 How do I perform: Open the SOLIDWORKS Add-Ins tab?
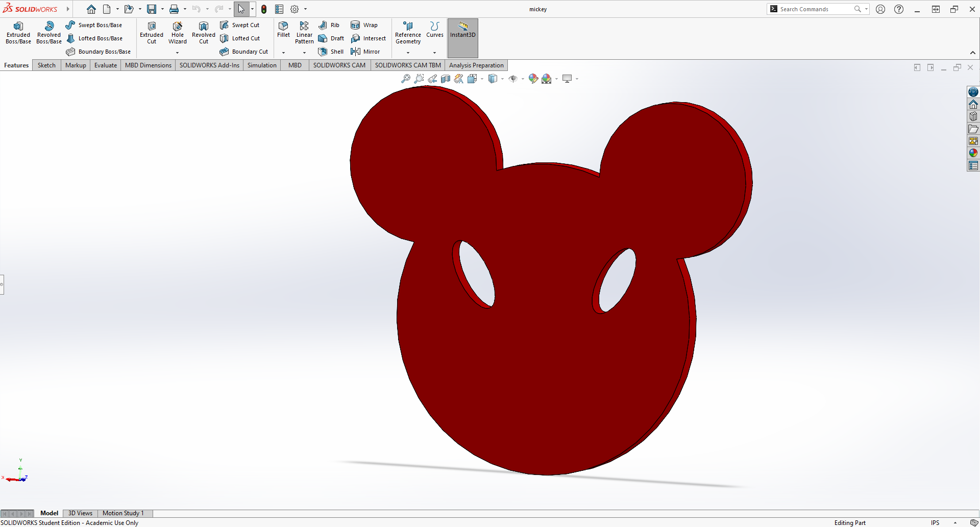209,65
